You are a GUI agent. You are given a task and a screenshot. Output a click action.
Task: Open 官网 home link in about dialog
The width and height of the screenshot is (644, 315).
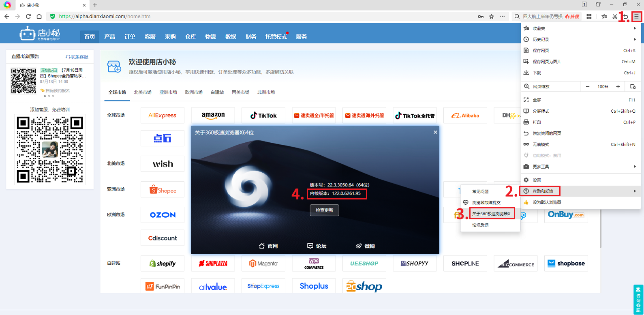point(268,246)
